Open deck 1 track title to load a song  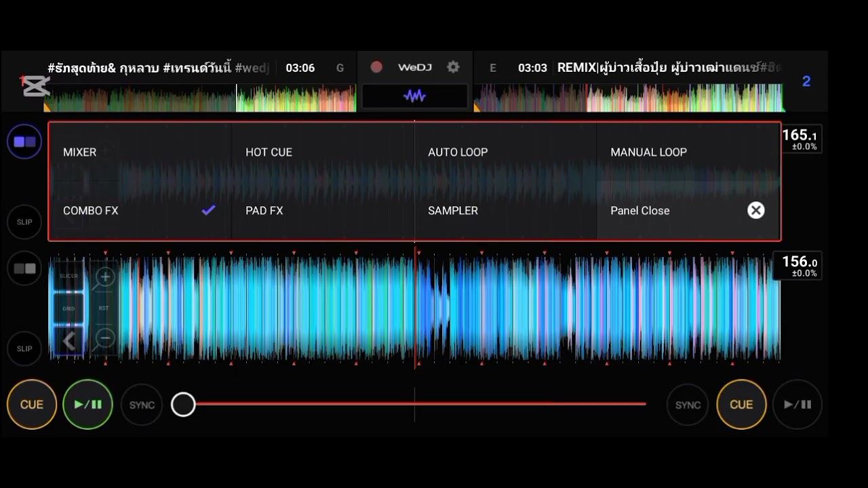tap(159, 68)
